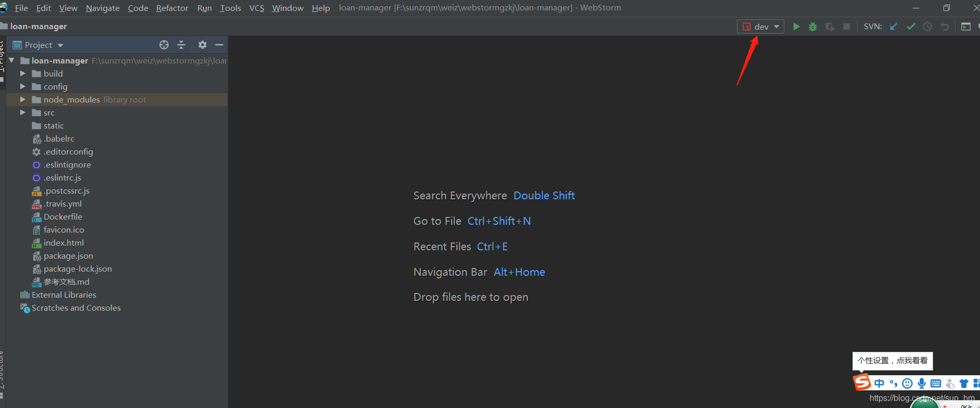980x408 pixels.
Task: Open Sogou soft keyboard
Action: click(936, 384)
